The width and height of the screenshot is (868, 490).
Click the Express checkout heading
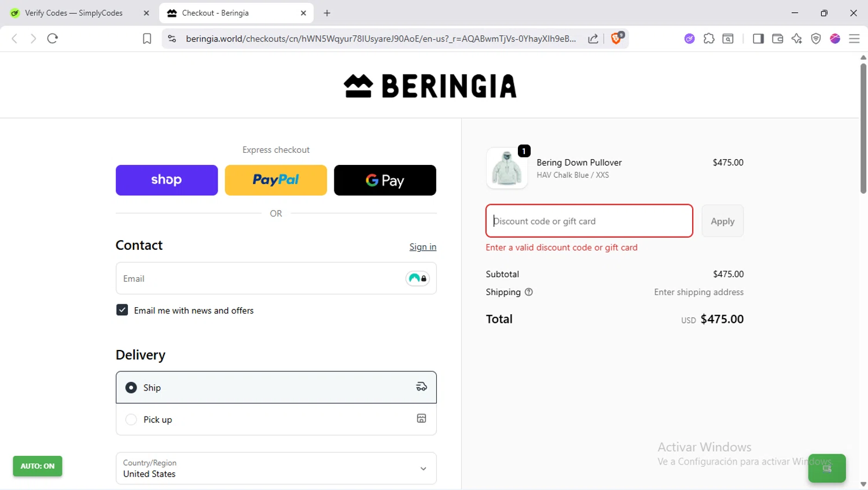click(276, 150)
